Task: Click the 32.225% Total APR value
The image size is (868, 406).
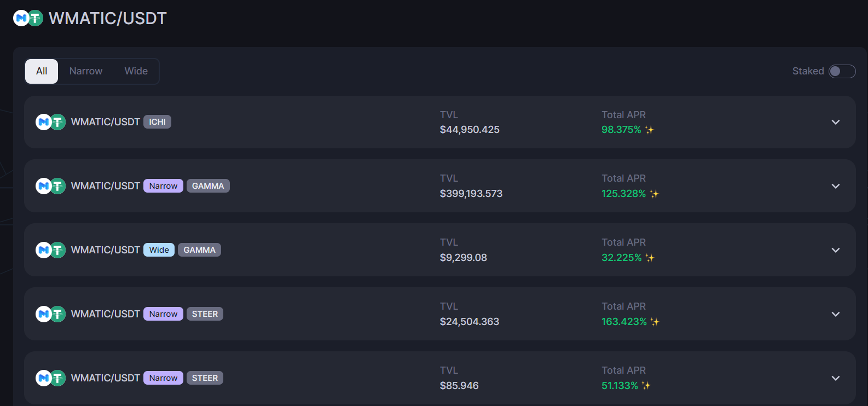Action: (x=622, y=258)
